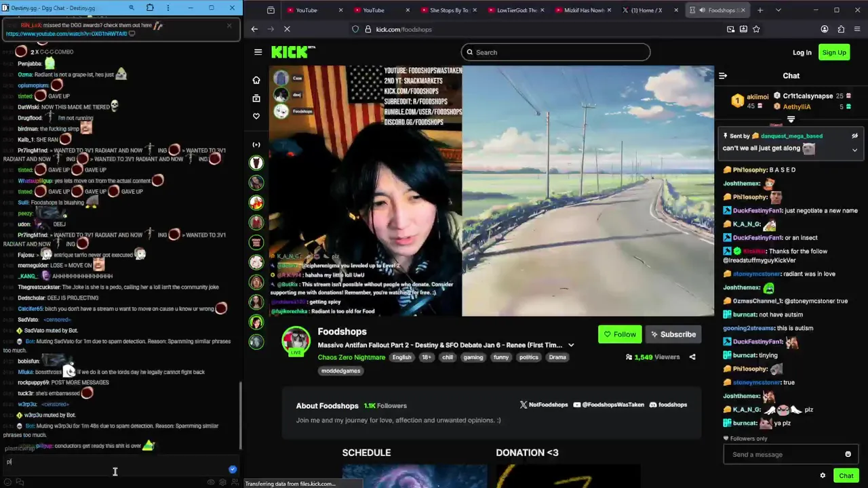
Task: Click Sign Up button
Action: tap(834, 52)
